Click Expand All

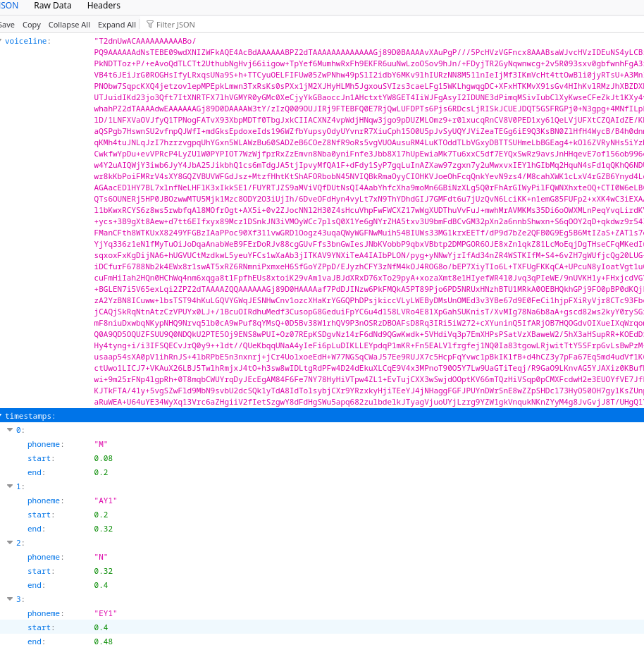pyautogui.click(x=117, y=25)
